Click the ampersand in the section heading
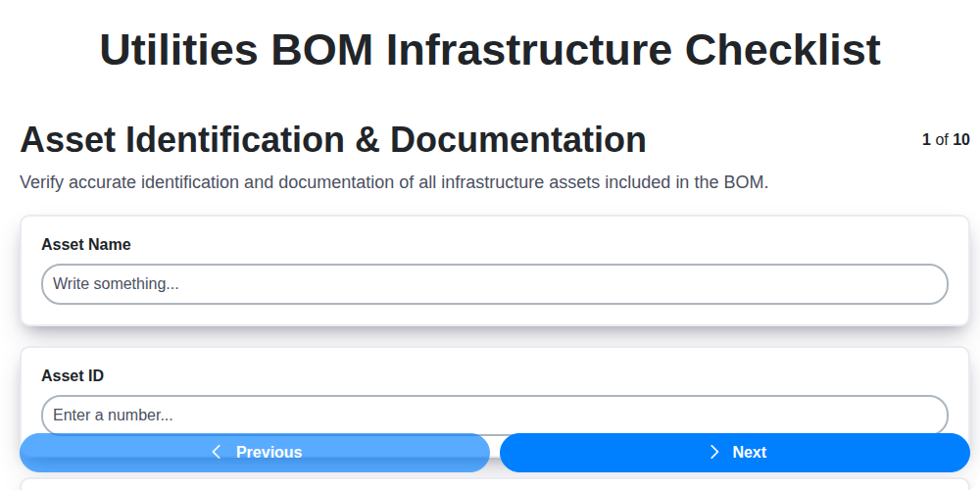Image resolution: width=980 pixels, height=490 pixels. (x=367, y=140)
